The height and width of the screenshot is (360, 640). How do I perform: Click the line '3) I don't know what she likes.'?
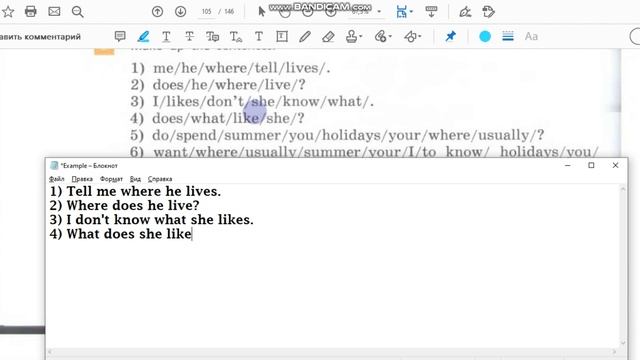[x=151, y=220]
